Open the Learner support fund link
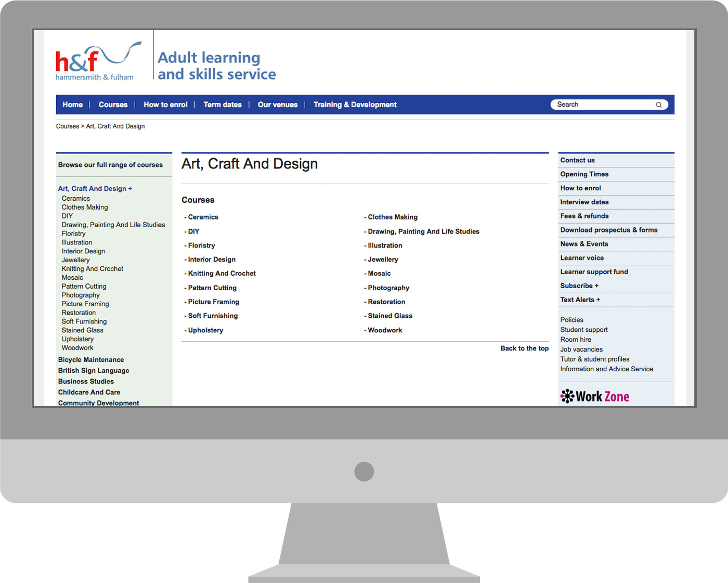This screenshot has width=728, height=583. [594, 272]
